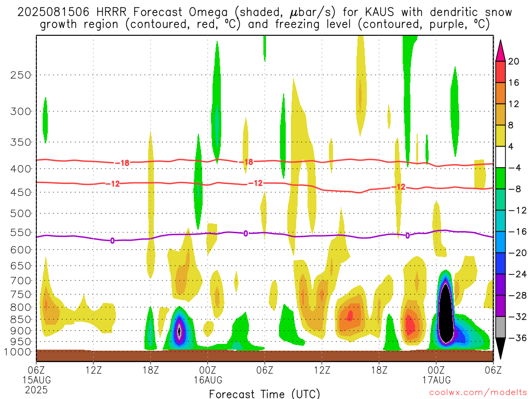
Task: Pick the gold 8 to 12 colorbar segment
Action: (500, 115)
